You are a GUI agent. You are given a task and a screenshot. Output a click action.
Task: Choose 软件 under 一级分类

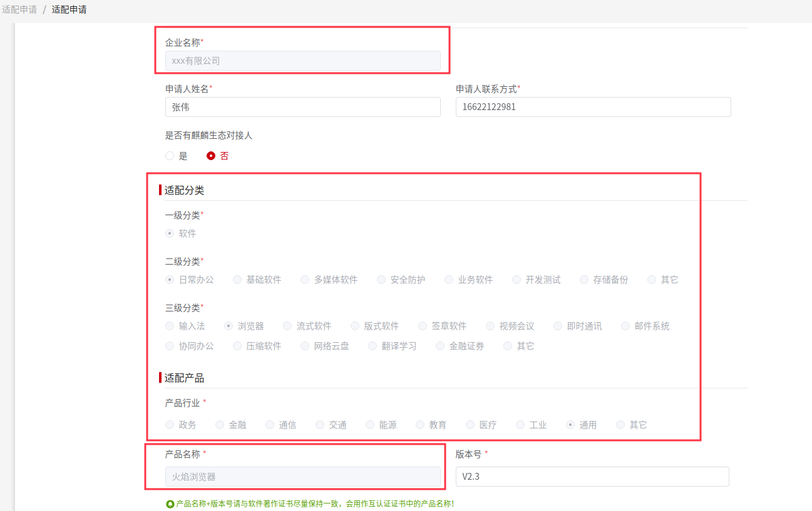point(170,233)
